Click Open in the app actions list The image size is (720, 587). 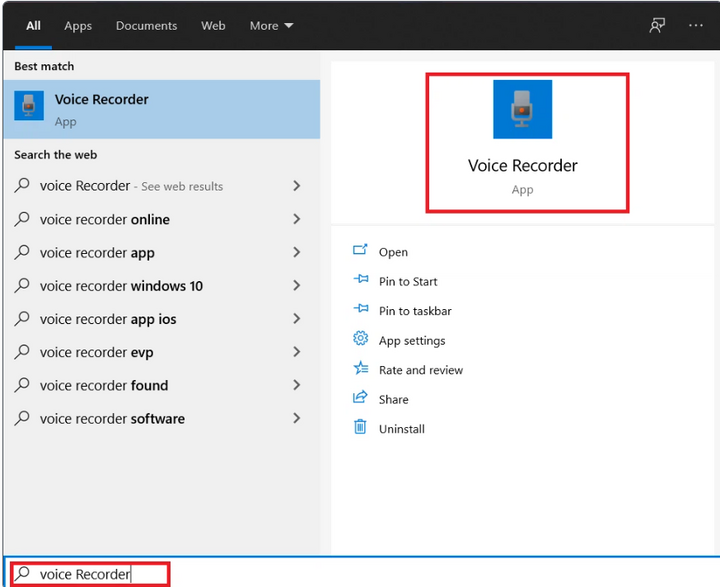click(393, 252)
